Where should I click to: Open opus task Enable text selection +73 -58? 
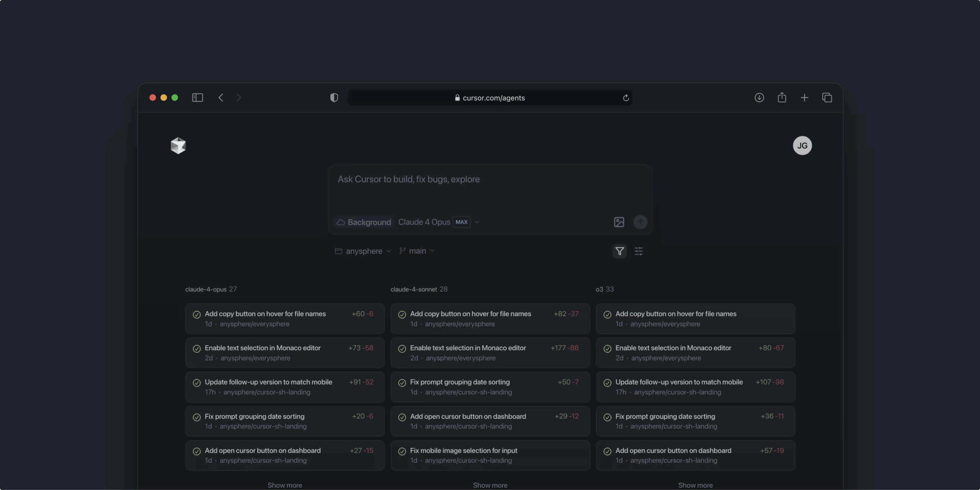point(285,353)
